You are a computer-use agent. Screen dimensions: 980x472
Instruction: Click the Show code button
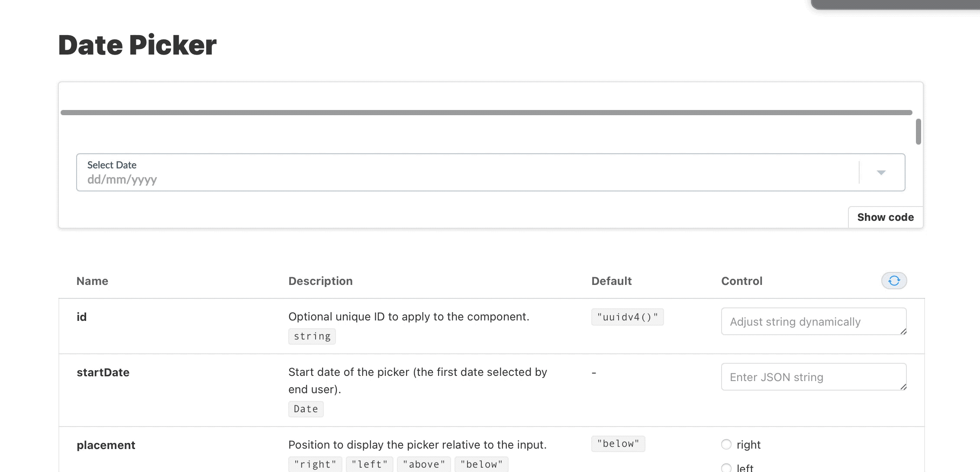[x=885, y=217]
